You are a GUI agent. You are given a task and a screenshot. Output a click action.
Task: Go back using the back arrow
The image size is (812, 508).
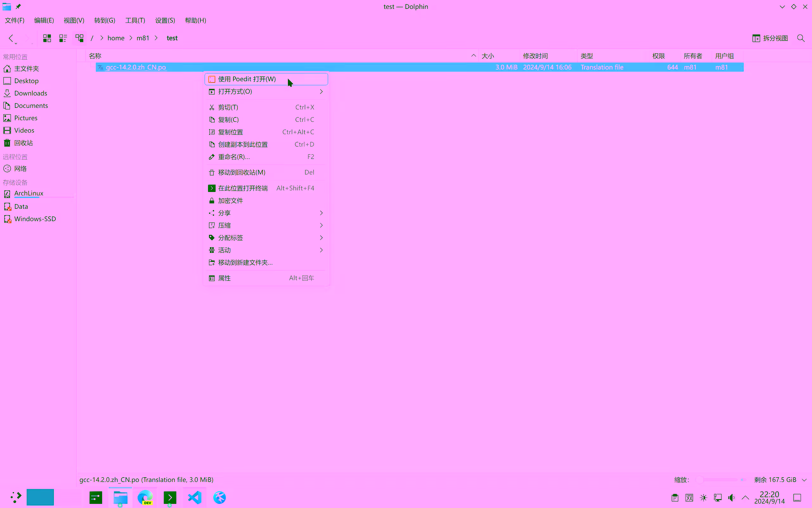[x=11, y=38]
